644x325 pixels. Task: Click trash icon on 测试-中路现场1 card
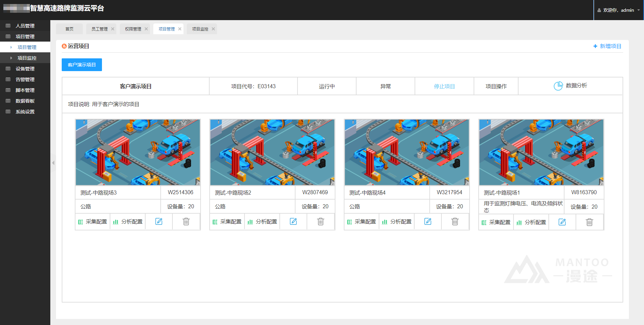[x=589, y=222]
